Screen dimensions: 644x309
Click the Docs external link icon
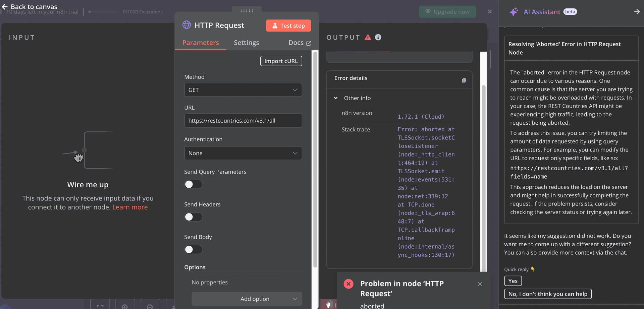309,43
